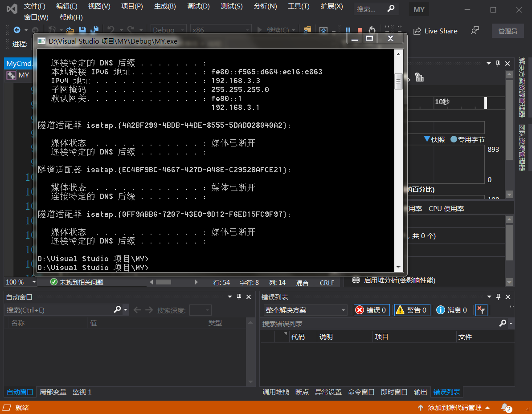Click the 管理员 badge button

[507, 31]
